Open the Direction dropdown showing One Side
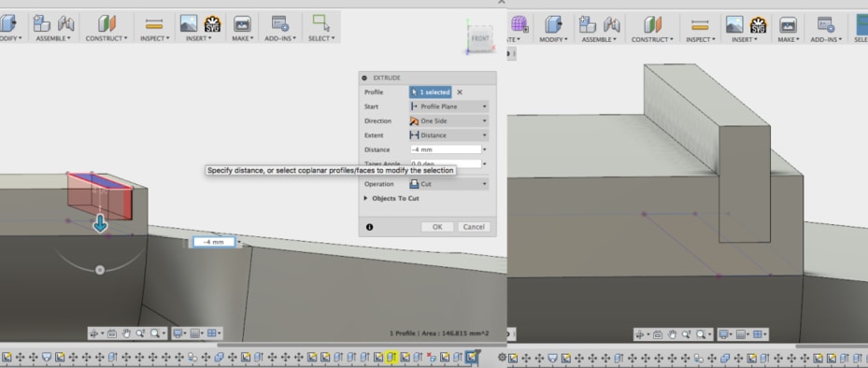This screenshot has height=368, width=868. point(448,120)
